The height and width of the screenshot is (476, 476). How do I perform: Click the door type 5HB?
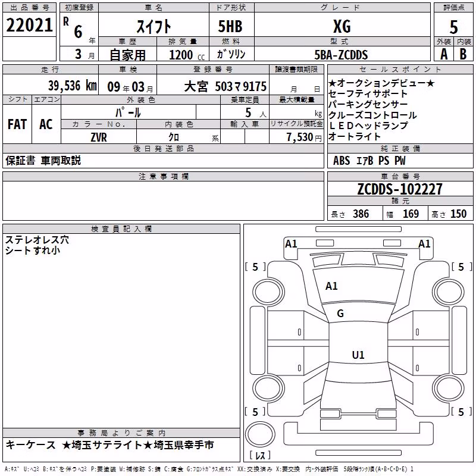(x=230, y=26)
